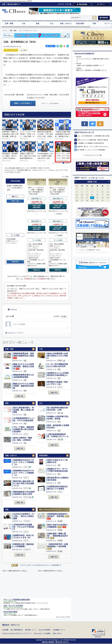Click the 無料会員登録 button in the top bar

(82, 4)
